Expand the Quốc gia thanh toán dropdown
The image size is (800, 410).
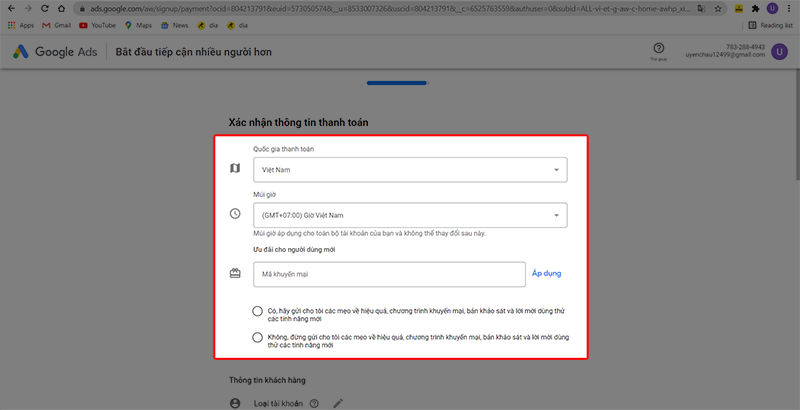(x=409, y=170)
